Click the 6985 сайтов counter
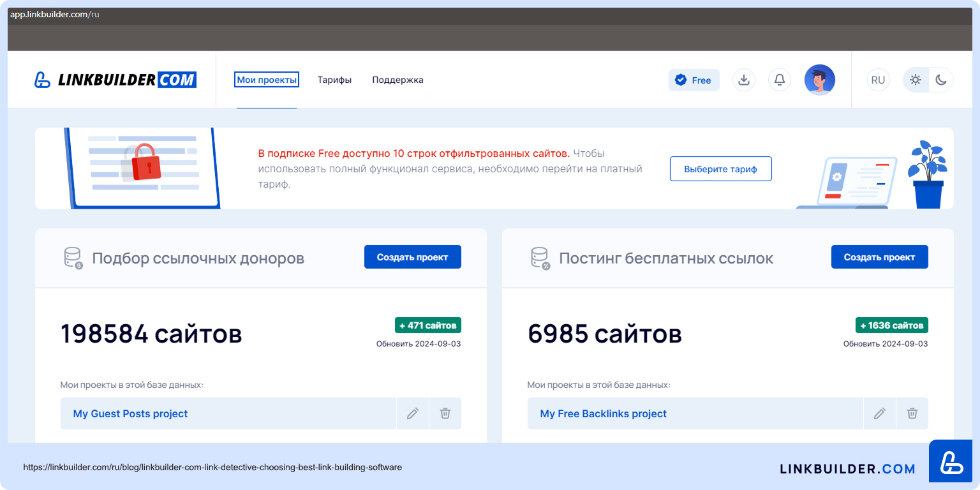The image size is (980, 490). [x=605, y=334]
